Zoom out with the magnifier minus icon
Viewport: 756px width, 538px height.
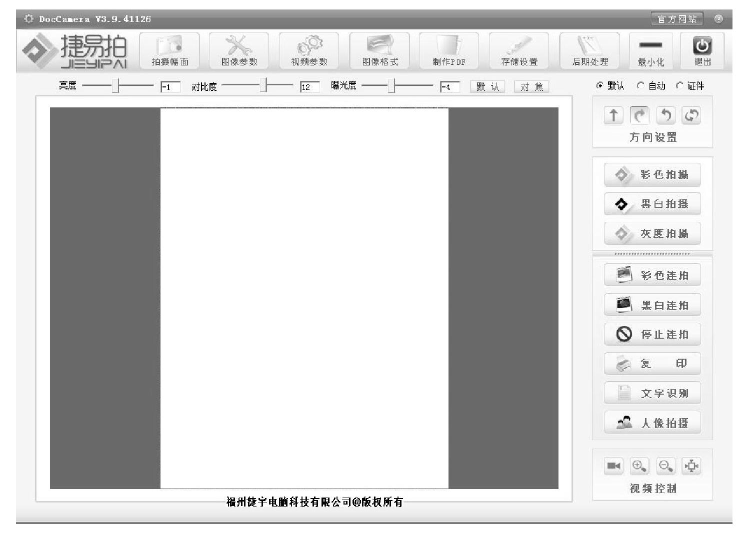pos(665,466)
